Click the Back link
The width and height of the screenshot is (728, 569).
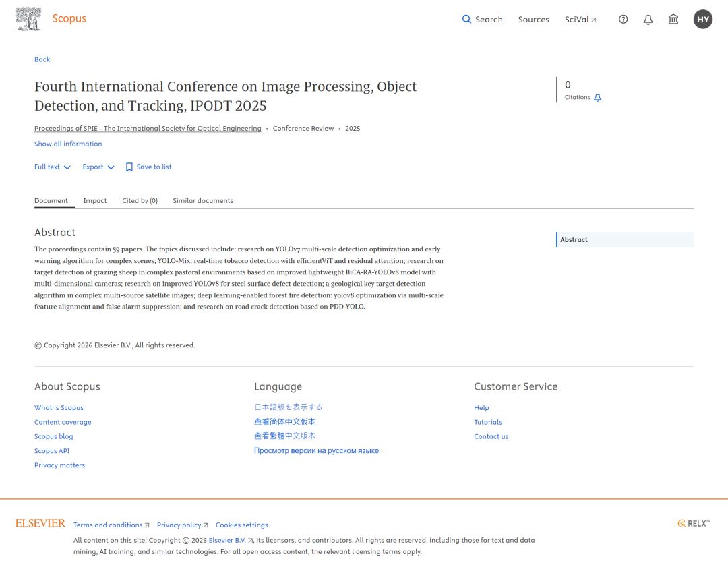coord(42,59)
